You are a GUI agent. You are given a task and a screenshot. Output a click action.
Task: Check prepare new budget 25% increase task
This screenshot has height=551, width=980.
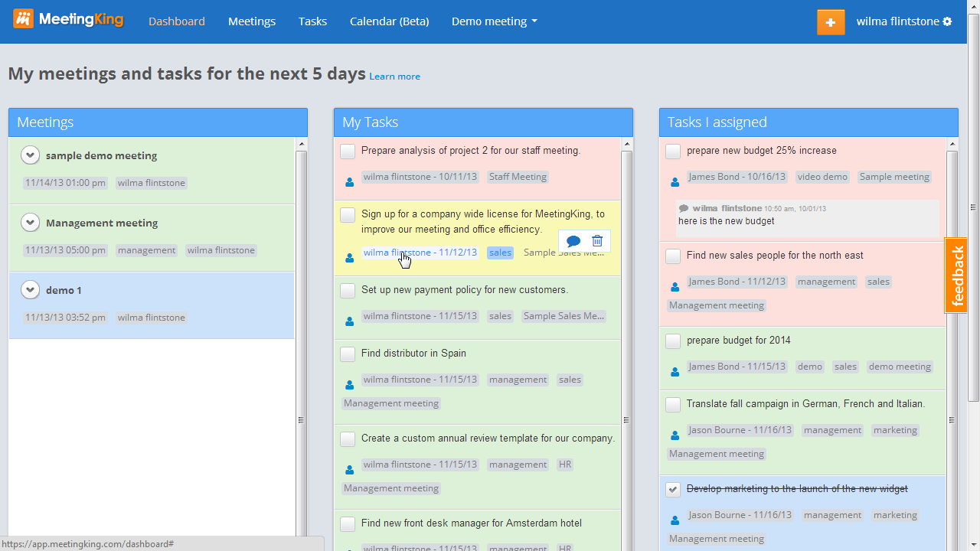click(x=673, y=152)
